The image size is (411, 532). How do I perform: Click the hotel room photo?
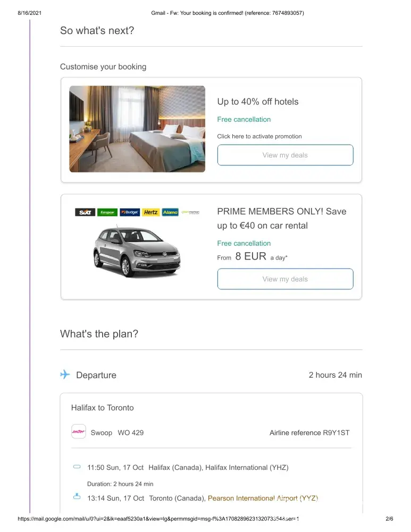point(137,129)
